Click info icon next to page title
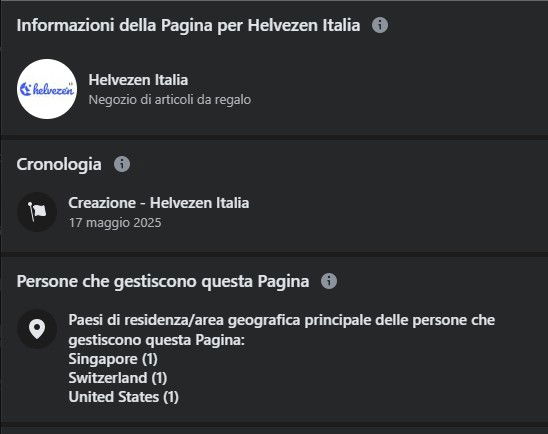The height and width of the screenshot is (434, 548). pyautogui.click(x=380, y=25)
